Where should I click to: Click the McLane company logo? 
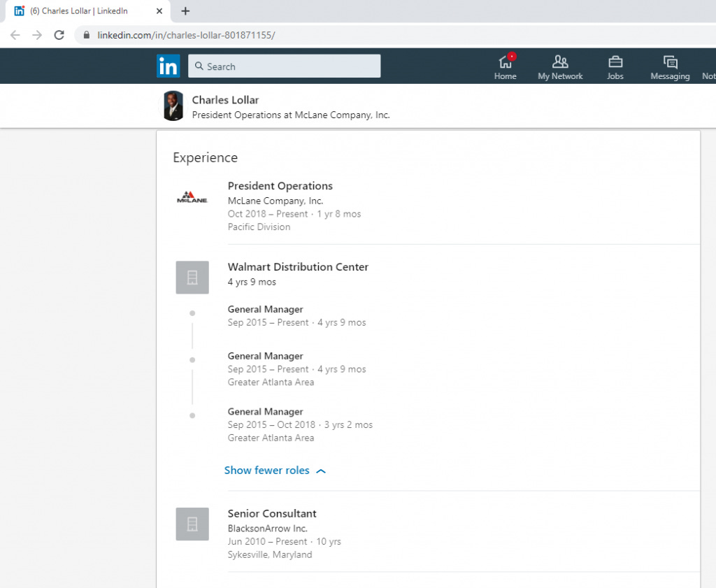pos(192,197)
